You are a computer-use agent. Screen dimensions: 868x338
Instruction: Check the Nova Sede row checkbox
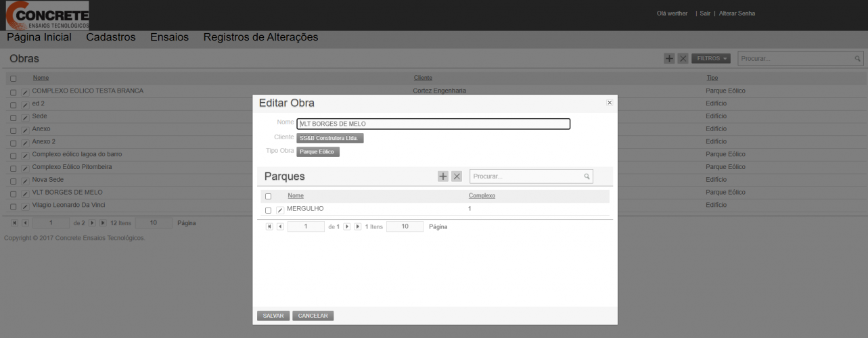pyautogui.click(x=13, y=181)
